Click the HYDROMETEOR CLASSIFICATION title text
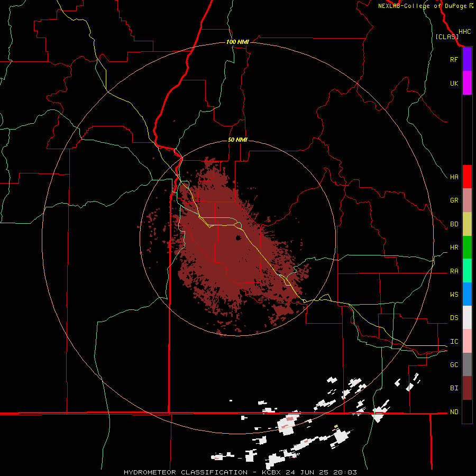Image resolution: width=476 pixels, height=476 pixels. [x=186, y=472]
